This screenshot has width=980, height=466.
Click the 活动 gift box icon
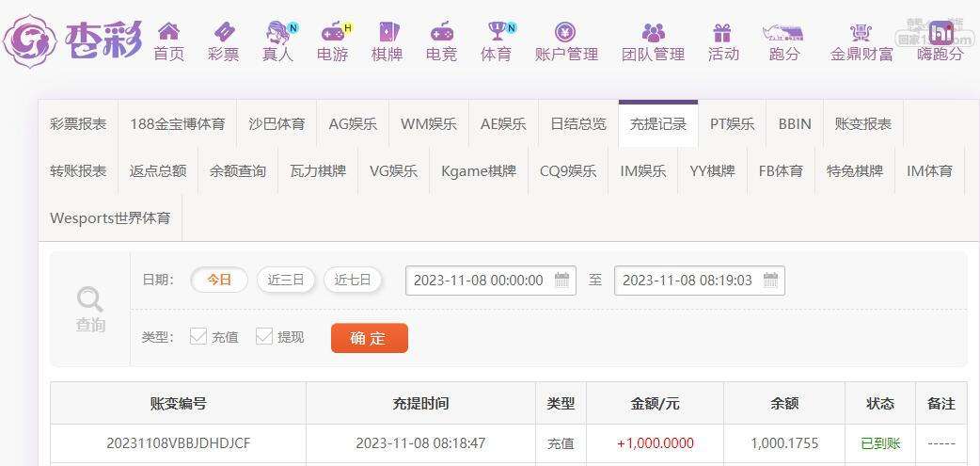point(722,32)
